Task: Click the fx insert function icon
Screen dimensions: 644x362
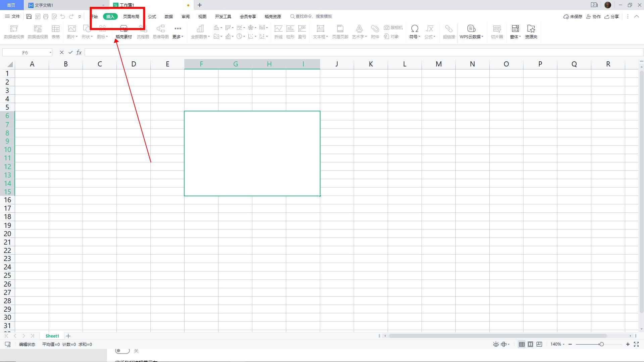Action: click(x=79, y=52)
